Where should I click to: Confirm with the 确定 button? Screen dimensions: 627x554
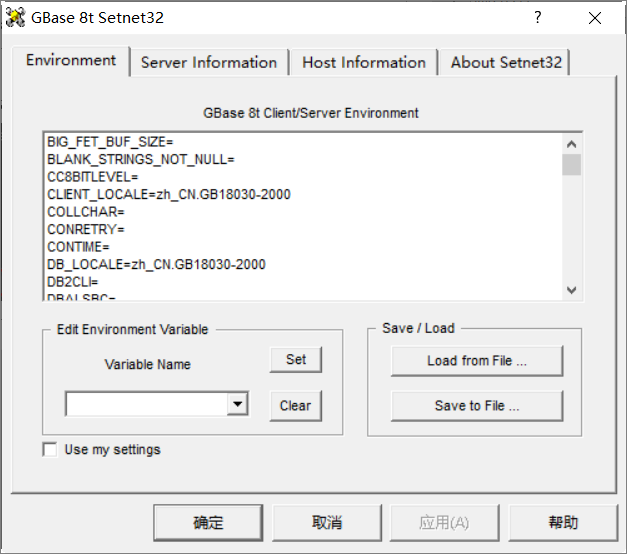208,522
